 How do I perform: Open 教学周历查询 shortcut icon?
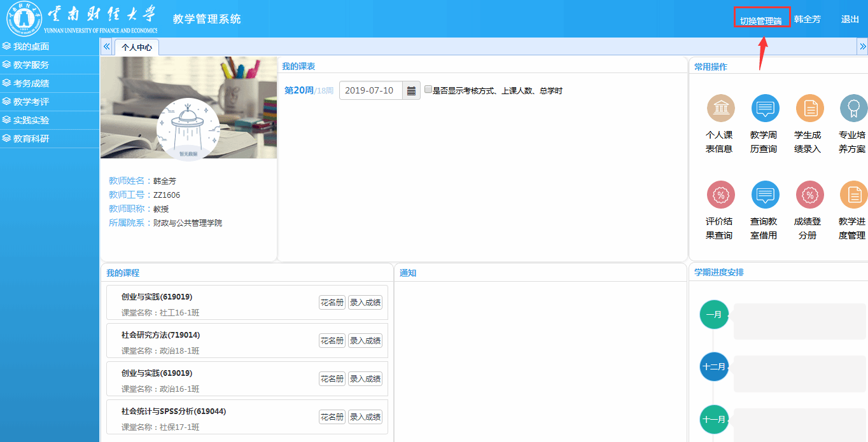(x=765, y=109)
